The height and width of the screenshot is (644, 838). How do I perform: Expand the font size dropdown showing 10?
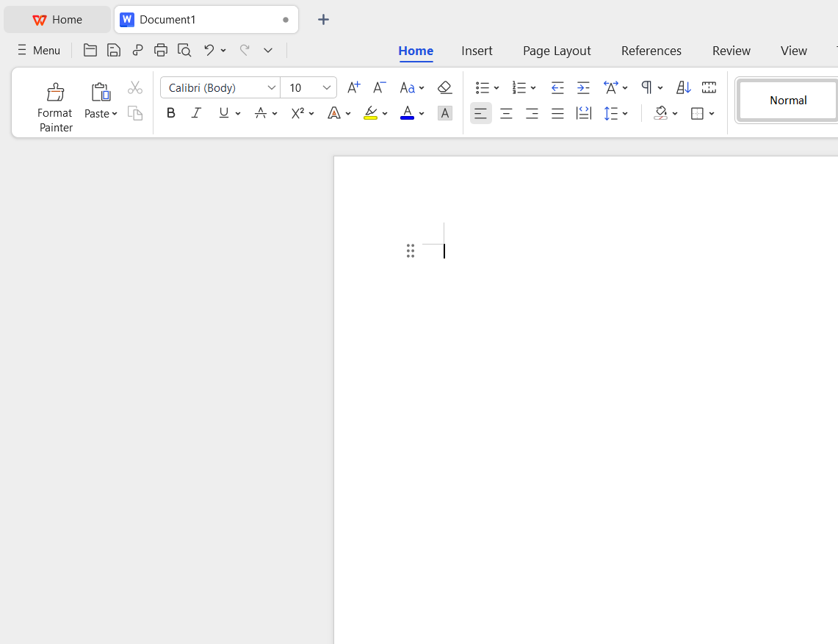point(327,87)
